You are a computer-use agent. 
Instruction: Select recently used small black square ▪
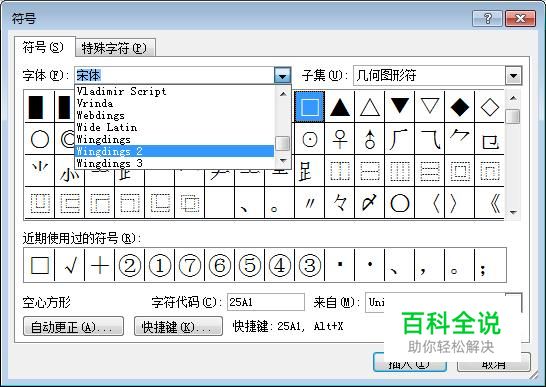(x=340, y=265)
